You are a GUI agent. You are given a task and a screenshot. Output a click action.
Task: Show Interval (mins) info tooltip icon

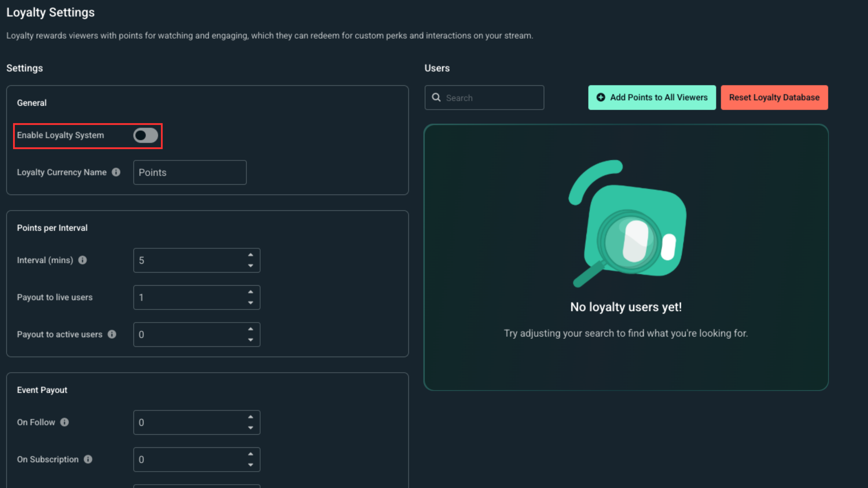[83, 260]
